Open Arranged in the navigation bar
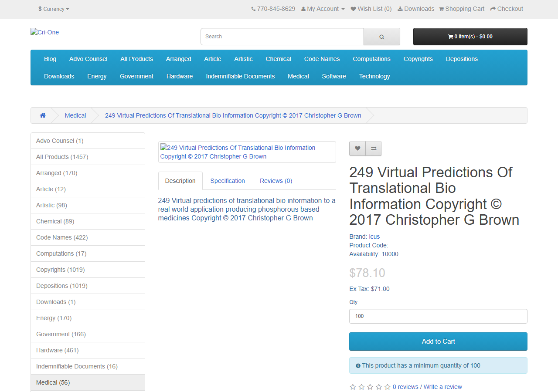The height and width of the screenshot is (392, 558). click(179, 59)
